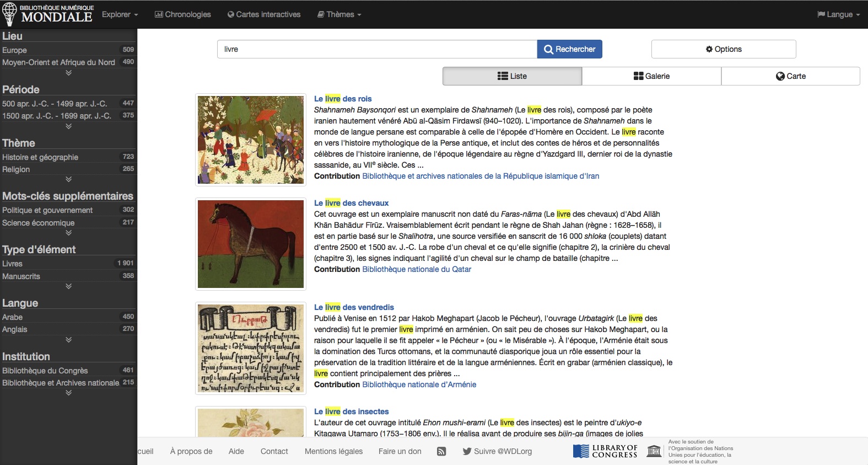Open the Langue dropdown menu

pos(838,14)
